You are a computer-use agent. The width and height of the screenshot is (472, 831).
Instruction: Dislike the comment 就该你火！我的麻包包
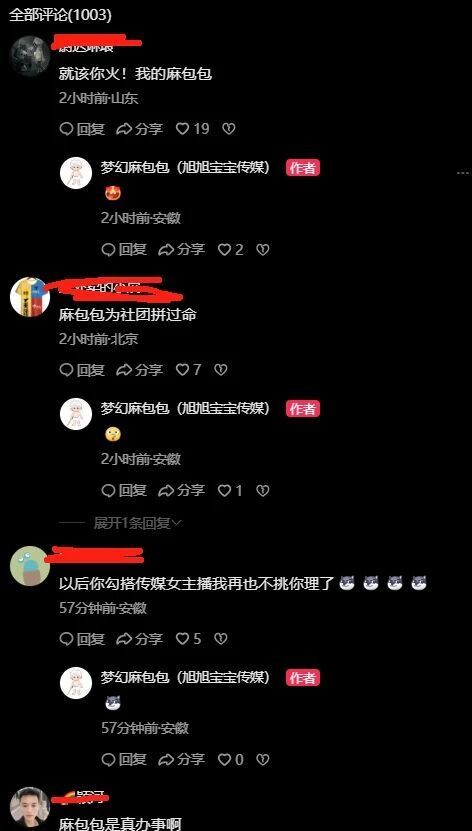(228, 129)
